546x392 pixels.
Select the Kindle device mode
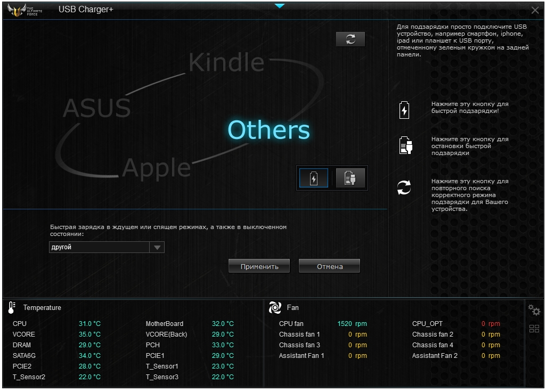pos(226,62)
